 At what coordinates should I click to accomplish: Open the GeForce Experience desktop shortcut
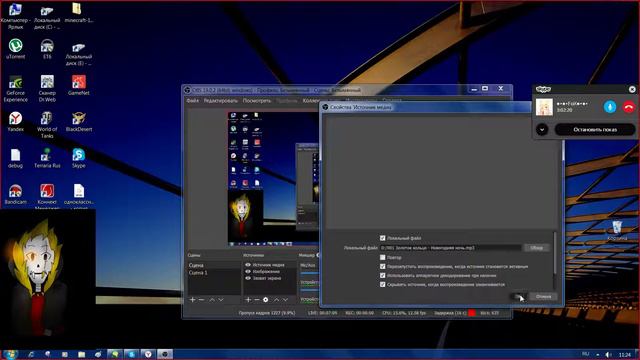coord(16,88)
